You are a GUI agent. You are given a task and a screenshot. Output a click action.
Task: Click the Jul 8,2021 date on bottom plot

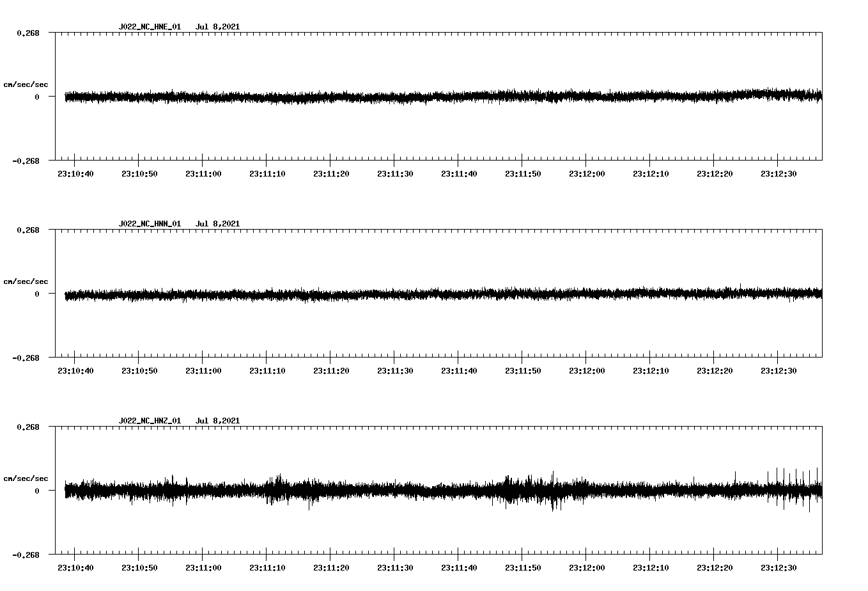218,421
